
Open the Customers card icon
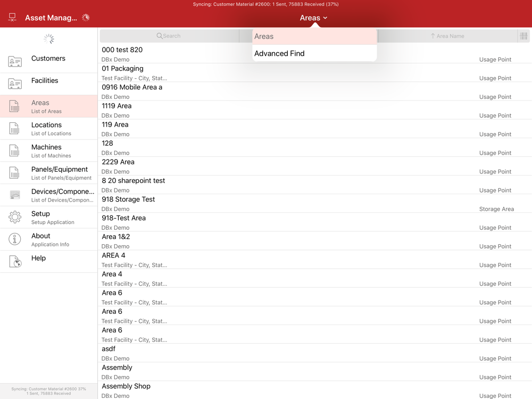(14, 62)
